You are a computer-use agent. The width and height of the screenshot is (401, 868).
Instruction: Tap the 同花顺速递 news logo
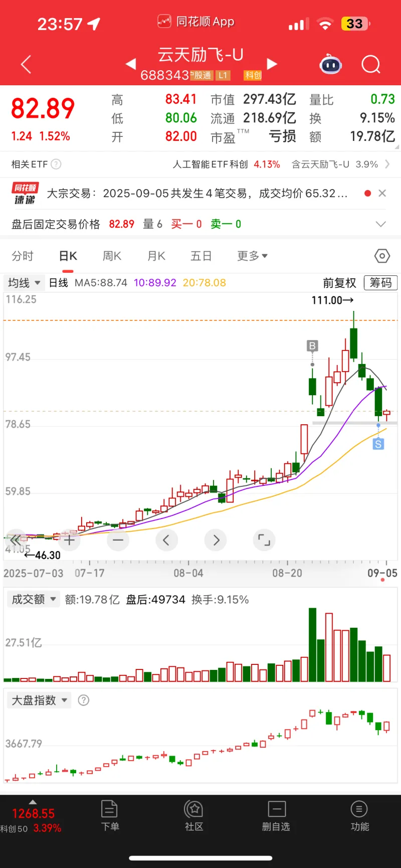(25, 194)
